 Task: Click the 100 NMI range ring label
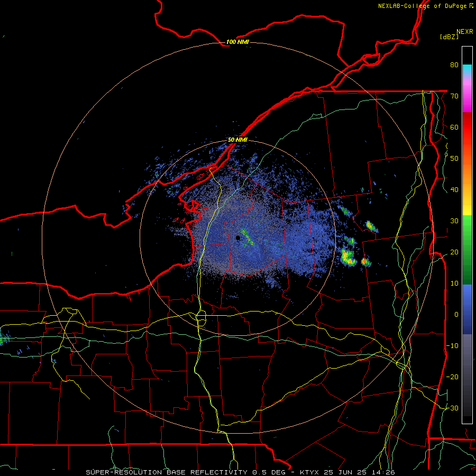(x=237, y=42)
